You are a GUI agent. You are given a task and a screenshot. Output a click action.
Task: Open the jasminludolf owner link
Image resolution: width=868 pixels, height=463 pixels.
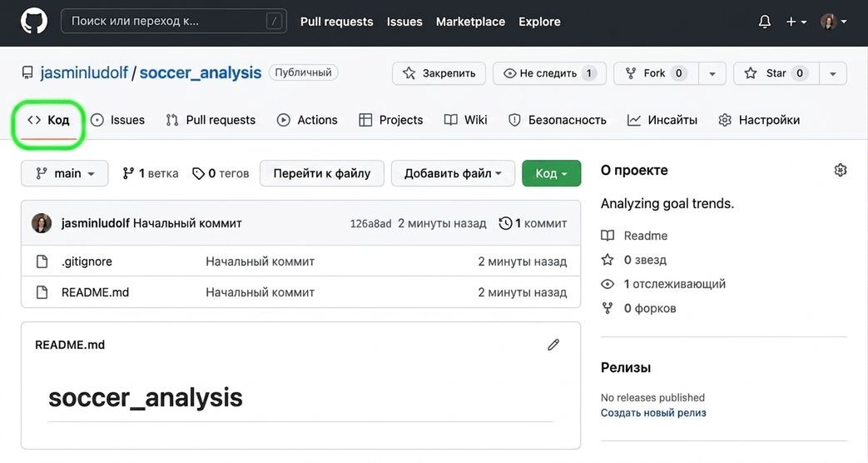83,72
